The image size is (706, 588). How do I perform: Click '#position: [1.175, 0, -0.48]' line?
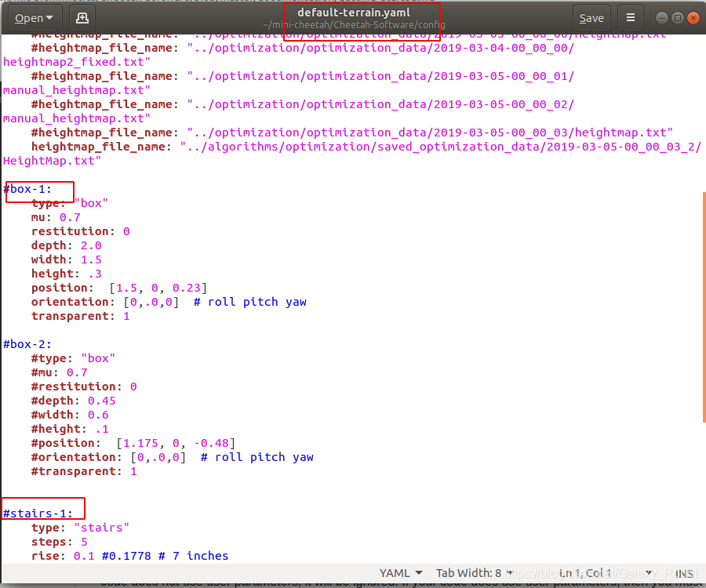coord(133,443)
